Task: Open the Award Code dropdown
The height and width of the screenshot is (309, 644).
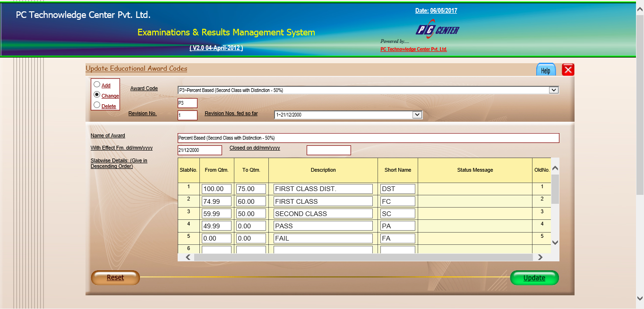Action: click(554, 90)
